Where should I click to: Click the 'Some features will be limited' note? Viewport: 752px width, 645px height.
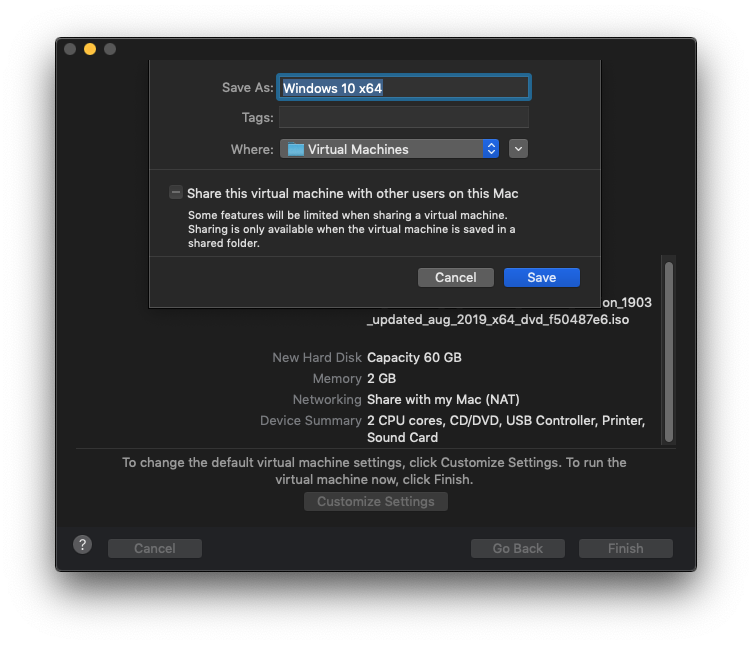click(352, 229)
